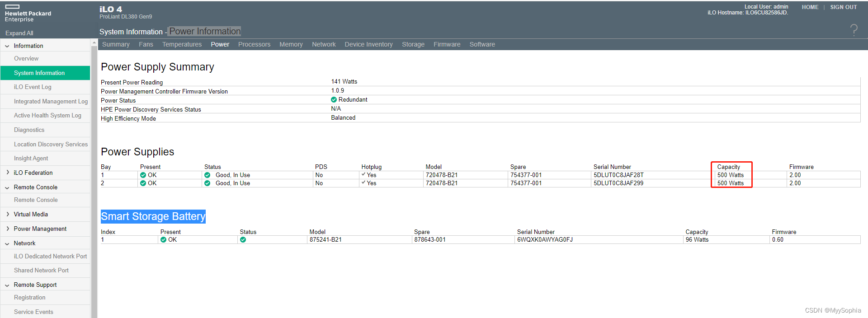868x318 pixels.
Task: Open Location Discovery Services
Action: 45,145
